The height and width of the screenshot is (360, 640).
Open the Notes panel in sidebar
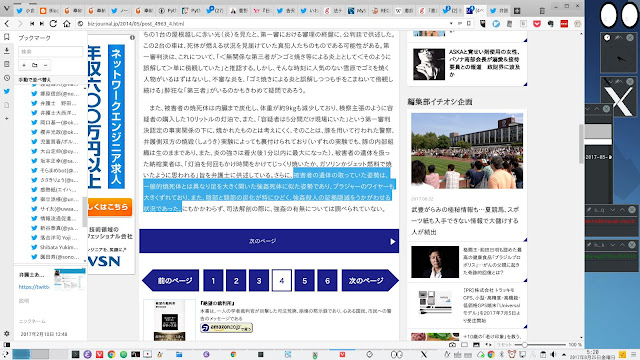7,64
